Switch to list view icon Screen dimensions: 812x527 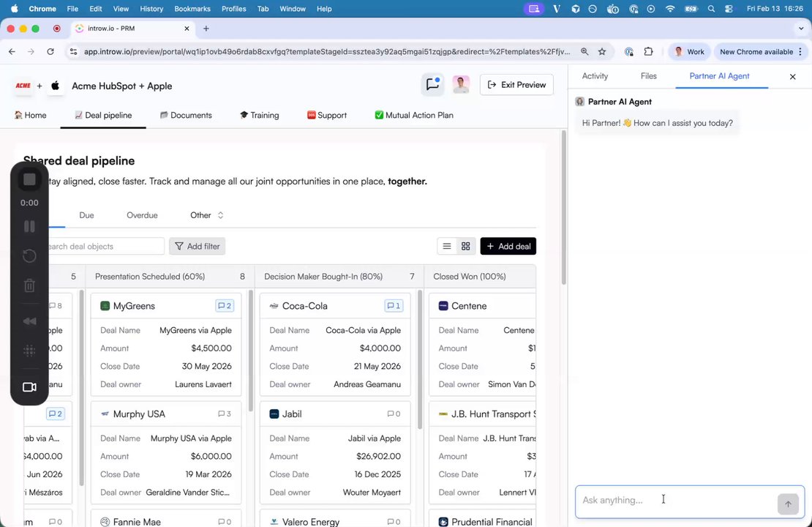coord(447,246)
